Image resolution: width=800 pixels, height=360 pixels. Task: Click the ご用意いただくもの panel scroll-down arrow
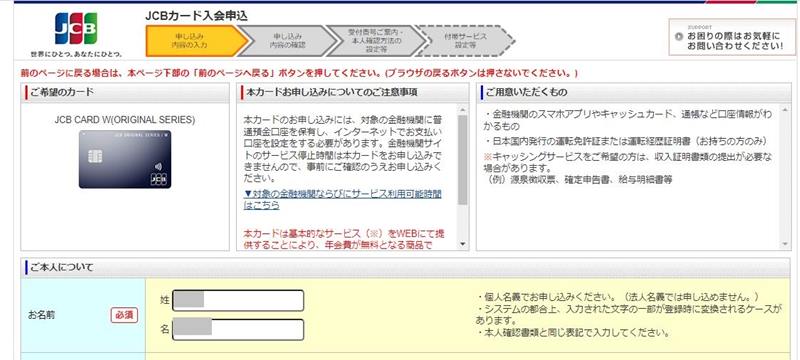(x=785, y=244)
